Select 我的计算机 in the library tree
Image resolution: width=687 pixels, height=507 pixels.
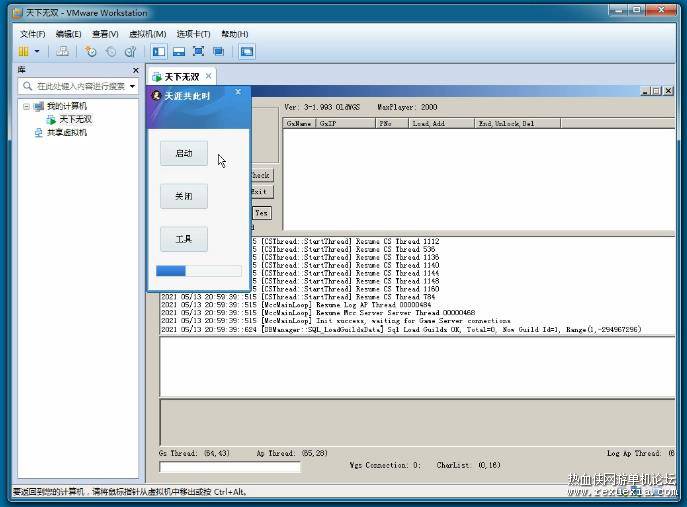click(x=67, y=106)
